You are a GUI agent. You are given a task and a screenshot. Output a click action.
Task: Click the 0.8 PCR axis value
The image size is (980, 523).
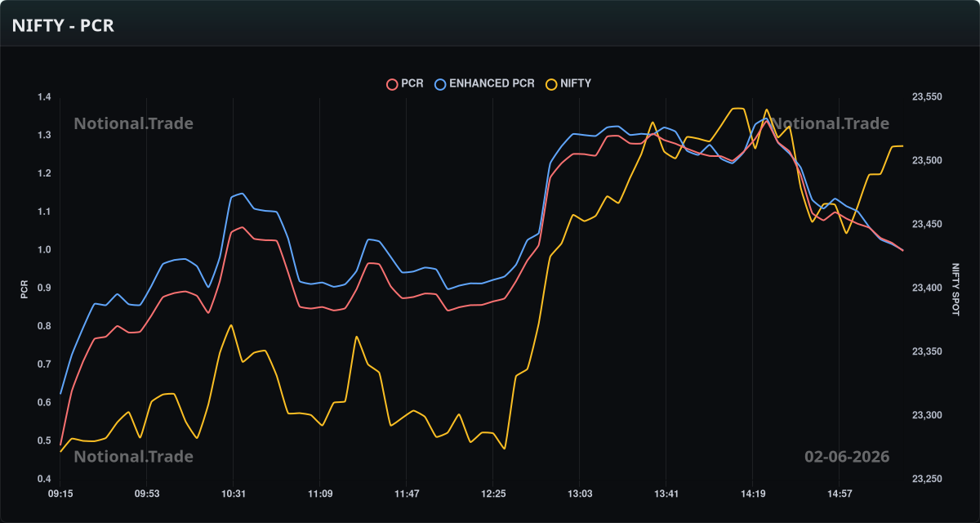(44, 326)
